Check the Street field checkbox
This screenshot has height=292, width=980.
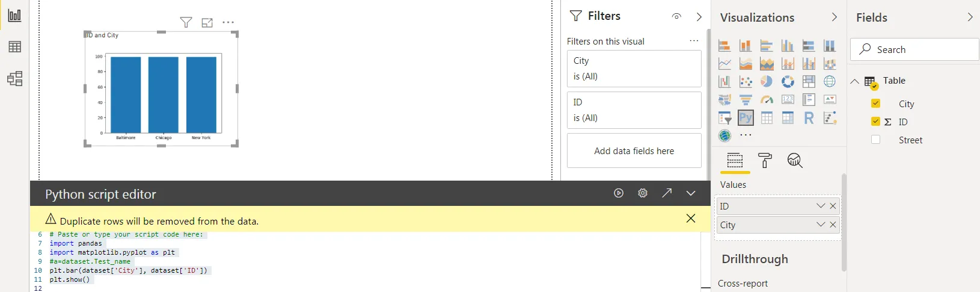tap(875, 140)
